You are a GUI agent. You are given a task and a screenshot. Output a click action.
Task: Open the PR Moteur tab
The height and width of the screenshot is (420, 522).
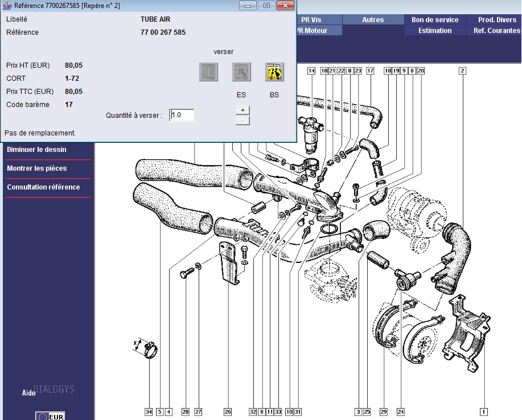[319, 30]
